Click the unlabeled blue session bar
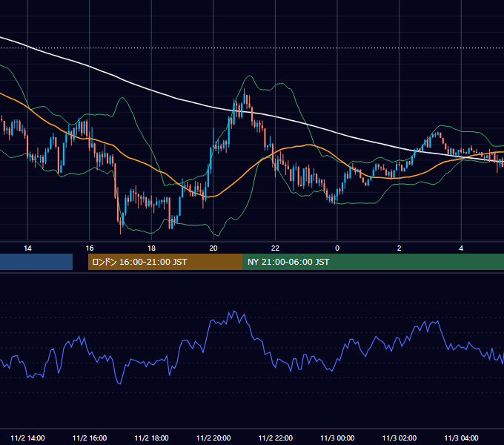This screenshot has height=445, width=504. 36,262
